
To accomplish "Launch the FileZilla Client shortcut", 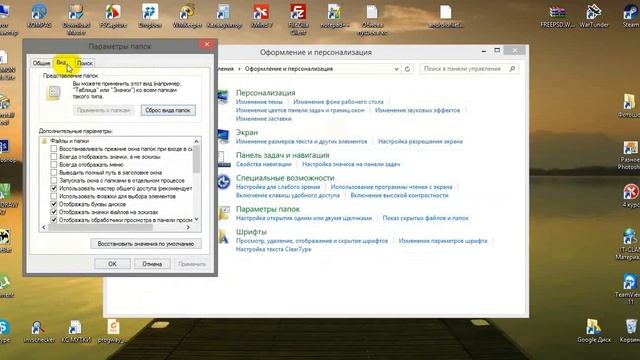I will pos(298,19).
